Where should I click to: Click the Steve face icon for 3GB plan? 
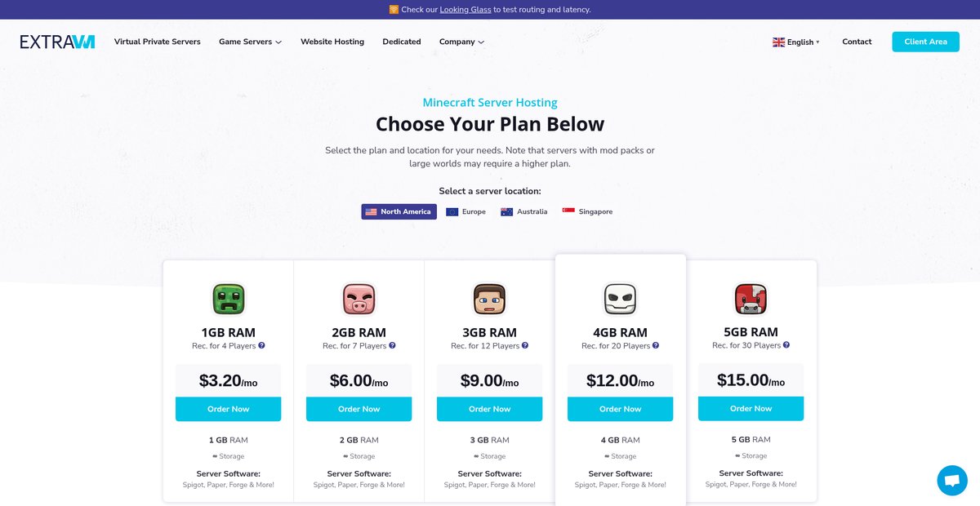point(489,299)
